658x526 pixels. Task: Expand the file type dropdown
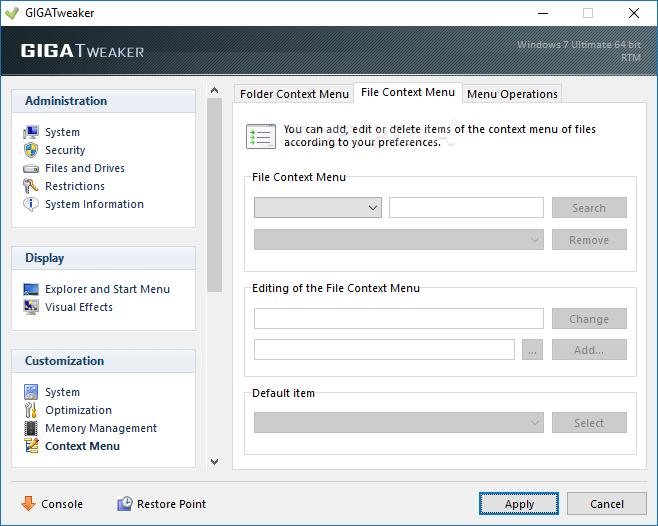point(318,207)
